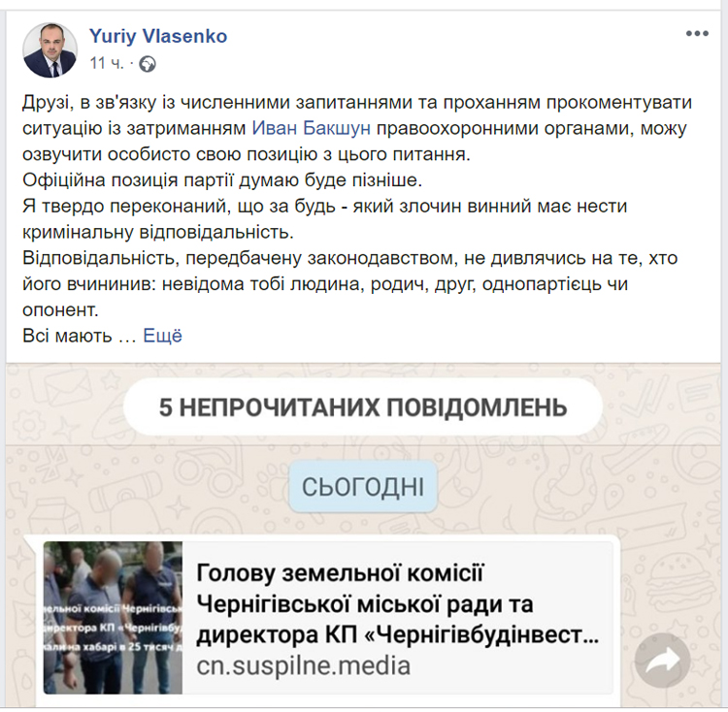
Task: Expand the post with the "Ещё" link
Action: pos(162,336)
